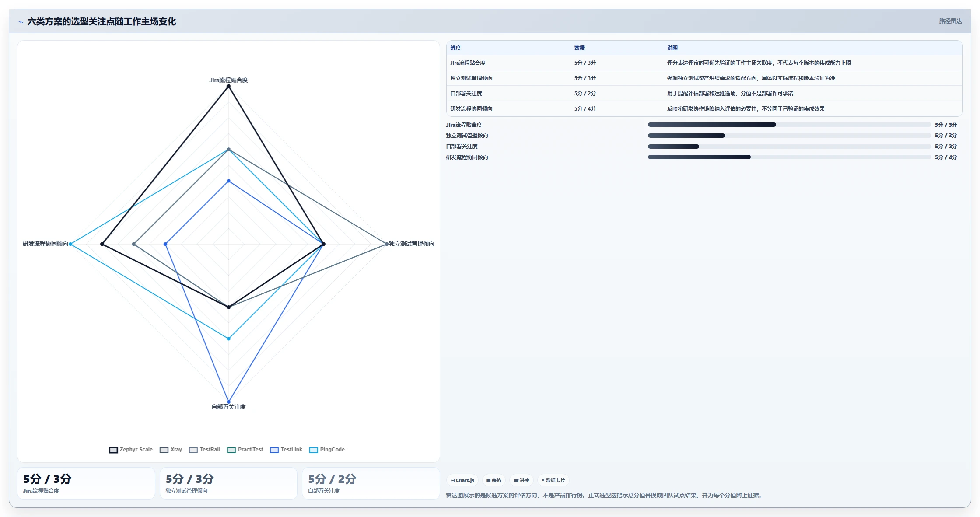The image size is (980, 517).
Task: Open the Jira流程贴合度 score card
Action: click(x=86, y=483)
